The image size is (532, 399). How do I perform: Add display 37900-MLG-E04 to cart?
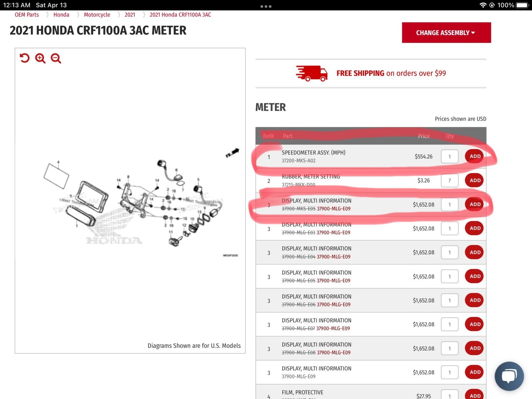[474, 252]
